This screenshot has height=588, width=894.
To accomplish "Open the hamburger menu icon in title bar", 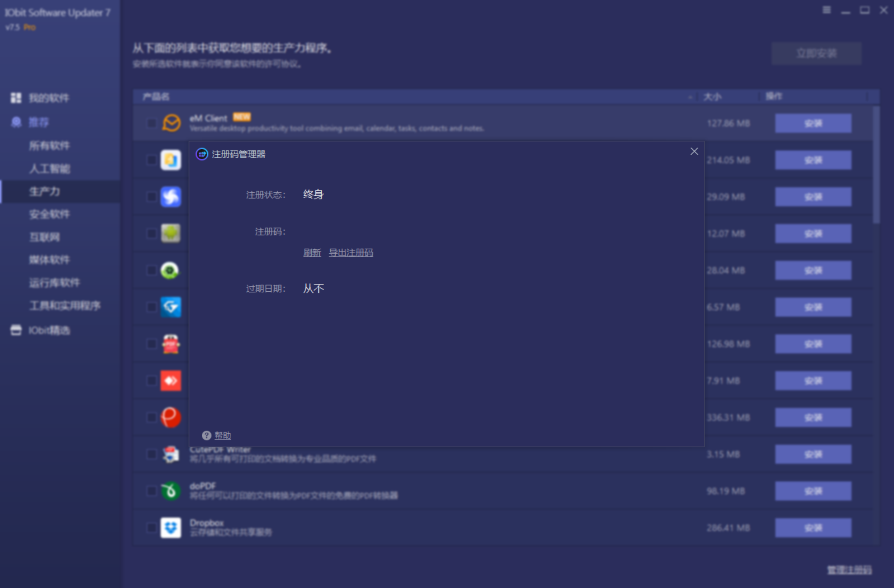I will click(x=827, y=10).
